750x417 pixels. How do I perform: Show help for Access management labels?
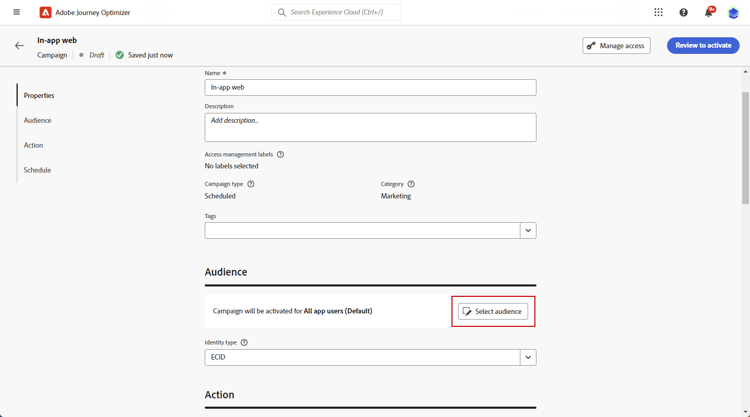click(281, 155)
